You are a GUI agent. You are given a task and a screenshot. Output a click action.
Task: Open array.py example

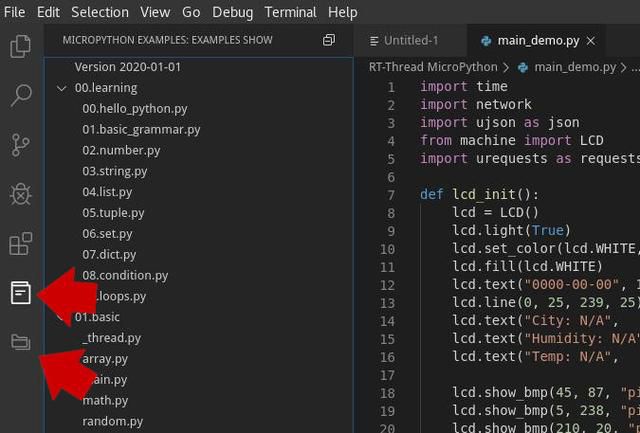point(105,359)
